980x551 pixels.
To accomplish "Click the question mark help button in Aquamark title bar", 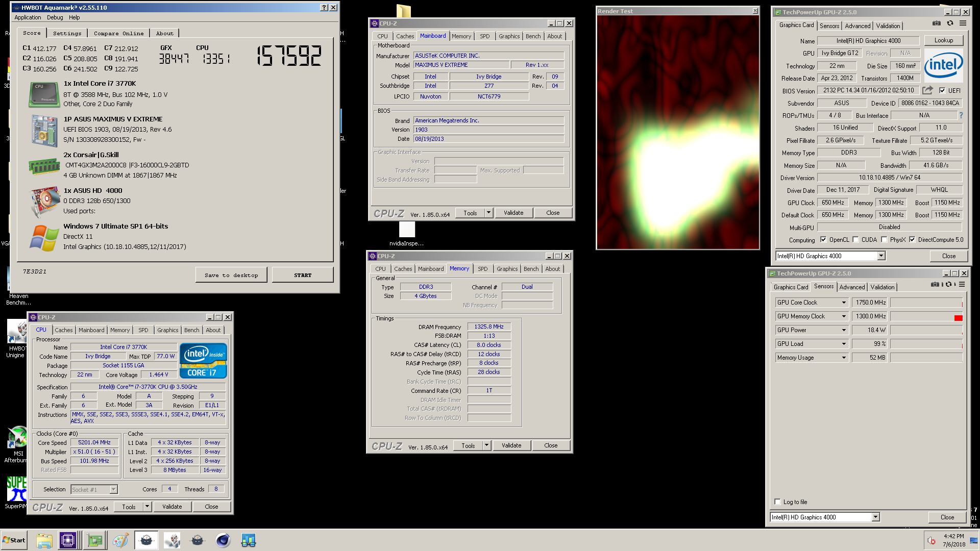I will [x=324, y=8].
